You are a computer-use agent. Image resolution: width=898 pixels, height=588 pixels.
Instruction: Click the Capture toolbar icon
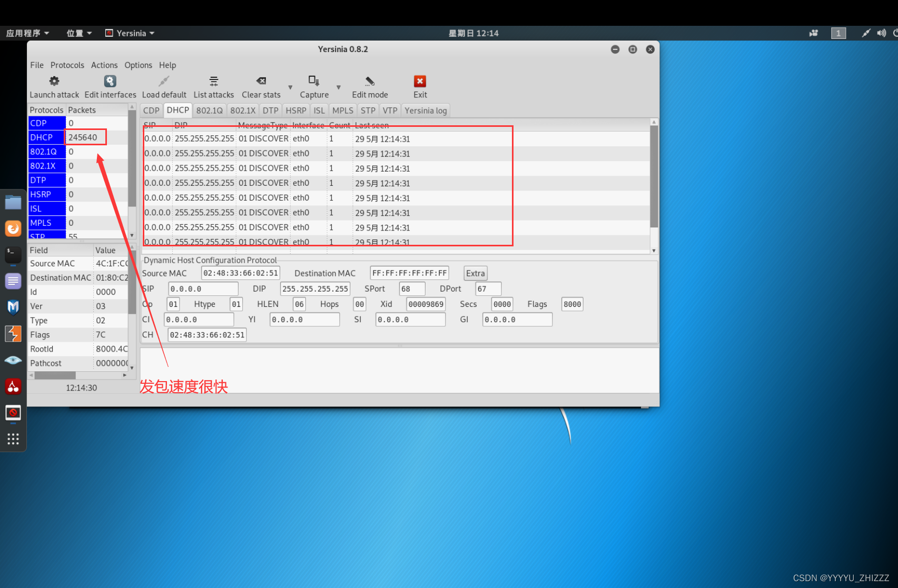click(314, 81)
